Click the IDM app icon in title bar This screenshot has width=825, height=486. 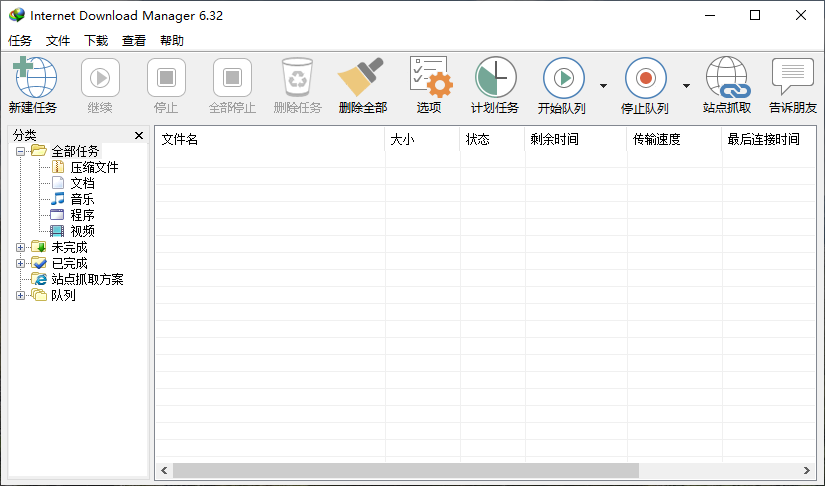click(x=17, y=15)
